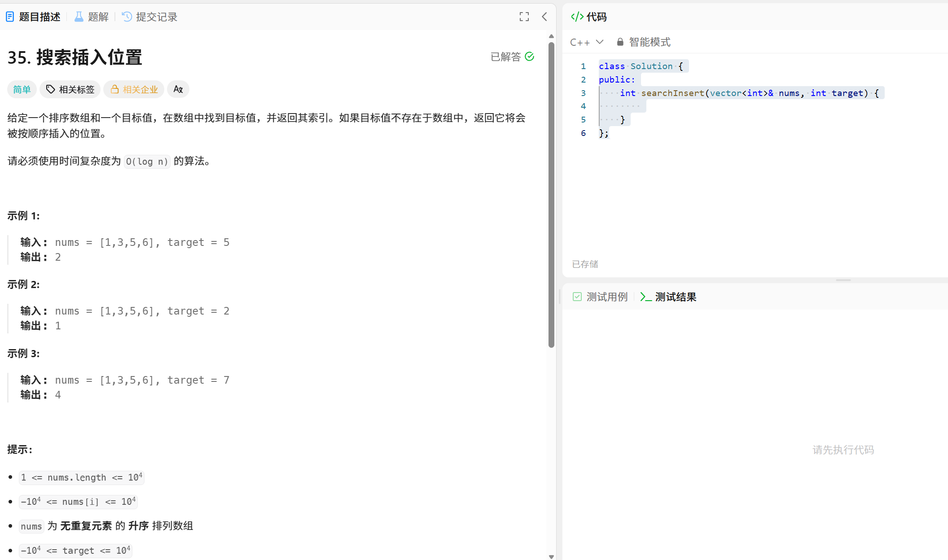
Task: Toggle 智能模式 smart mode
Action: pos(650,42)
